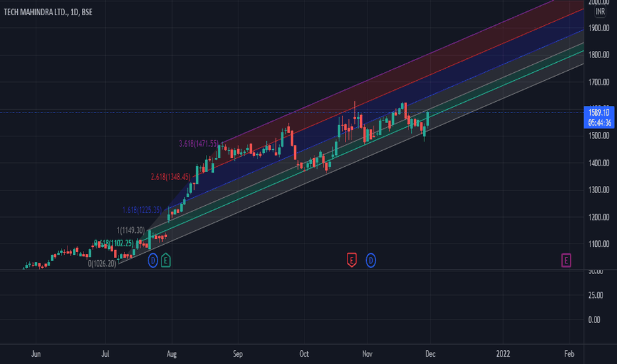Viewport: 617px width, 364px height.
Task: Click price axis value 1900.00
Action: 599,28
